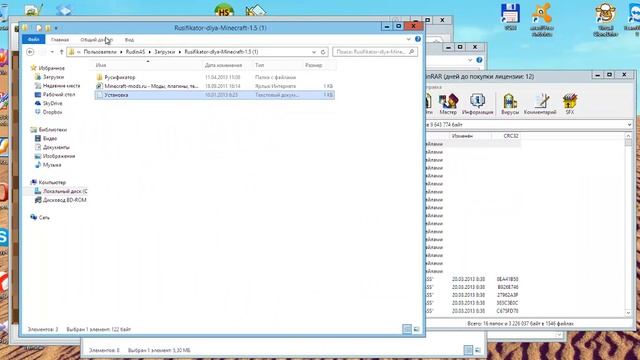Open Компьютер in the navigation pane
This screenshot has width=640, height=360.
pyautogui.click(x=48, y=182)
